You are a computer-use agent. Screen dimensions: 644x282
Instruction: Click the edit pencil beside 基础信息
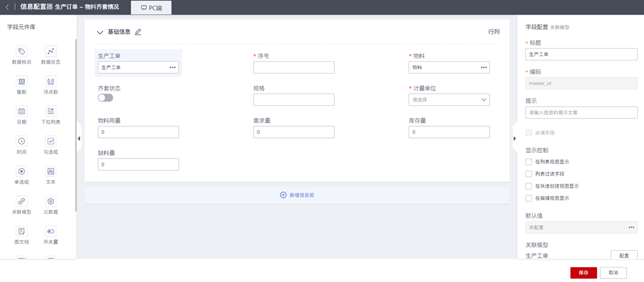point(138,32)
